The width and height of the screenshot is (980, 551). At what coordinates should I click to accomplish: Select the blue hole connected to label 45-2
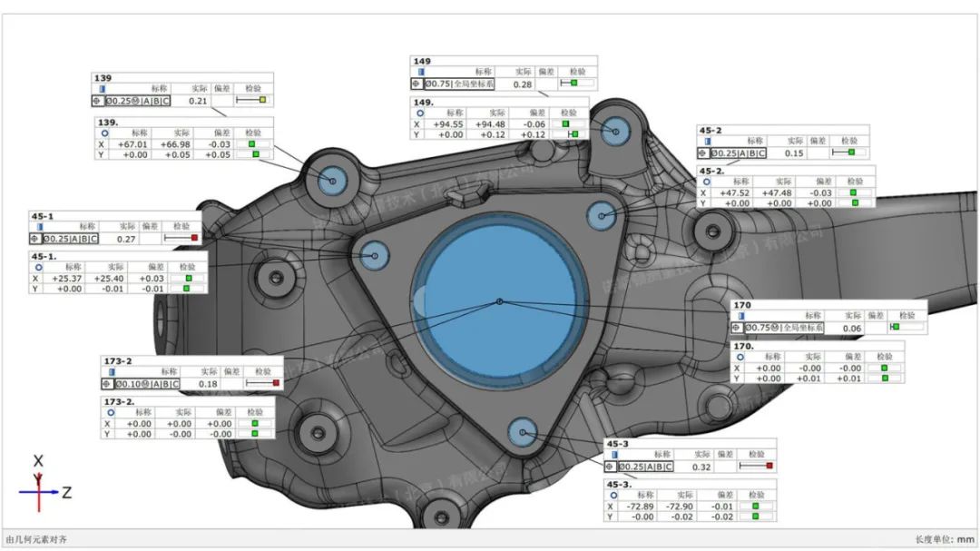click(602, 215)
